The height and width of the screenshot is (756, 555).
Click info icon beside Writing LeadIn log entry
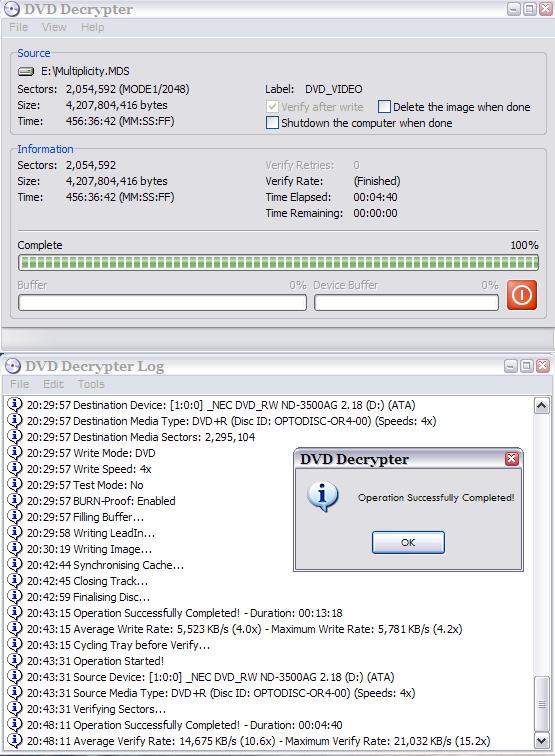[x=15, y=532]
